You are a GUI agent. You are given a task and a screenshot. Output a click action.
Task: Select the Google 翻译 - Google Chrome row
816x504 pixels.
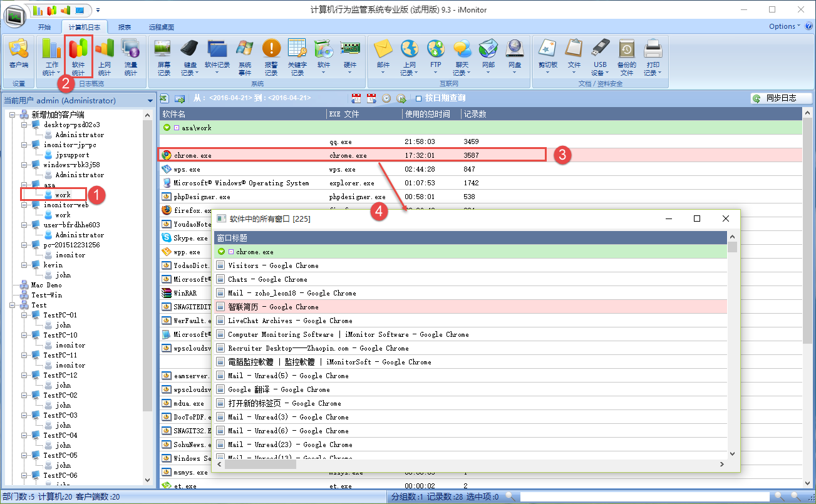point(470,389)
